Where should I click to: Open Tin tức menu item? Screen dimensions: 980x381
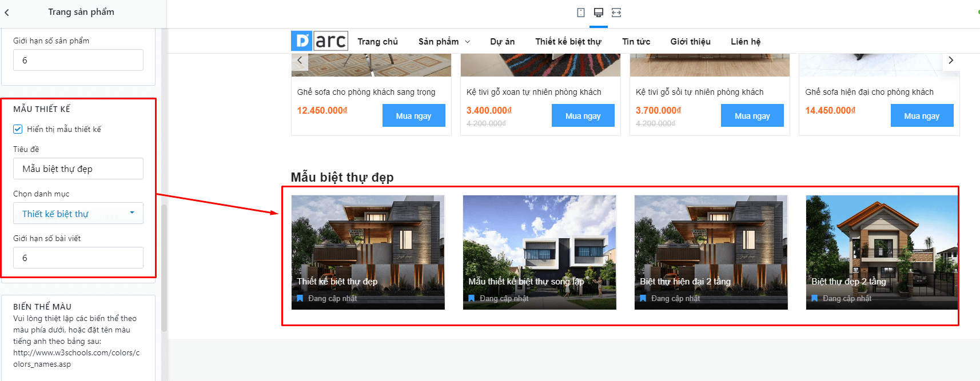coord(636,42)
